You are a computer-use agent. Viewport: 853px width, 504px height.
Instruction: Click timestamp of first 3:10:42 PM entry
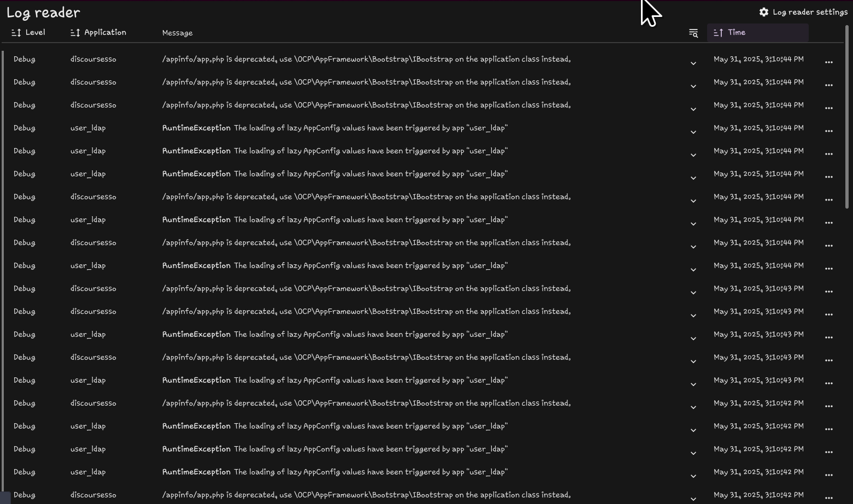pyautogui.click(x=758, y=404)
